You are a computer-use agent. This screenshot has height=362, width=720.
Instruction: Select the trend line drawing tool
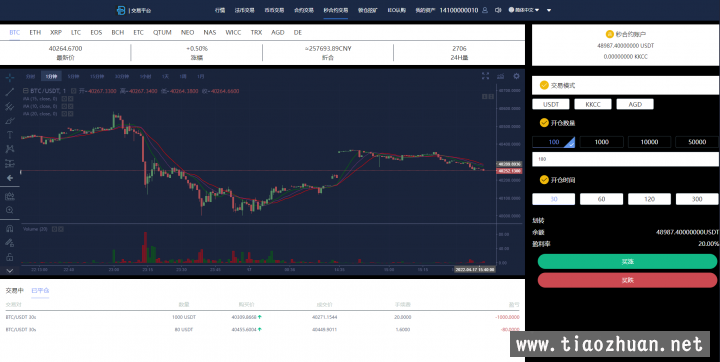[10, 92]
